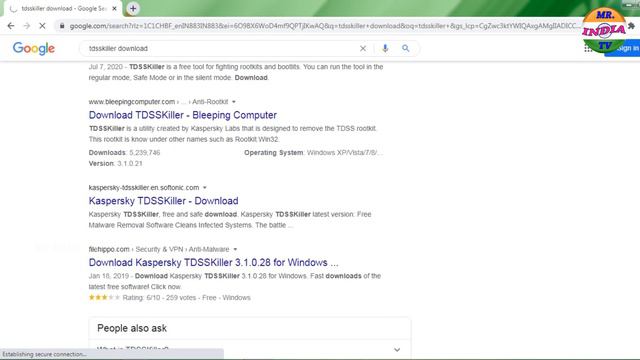Click the three-star rating stars
This screenshot has height=360, width=640.
[104, 298]
